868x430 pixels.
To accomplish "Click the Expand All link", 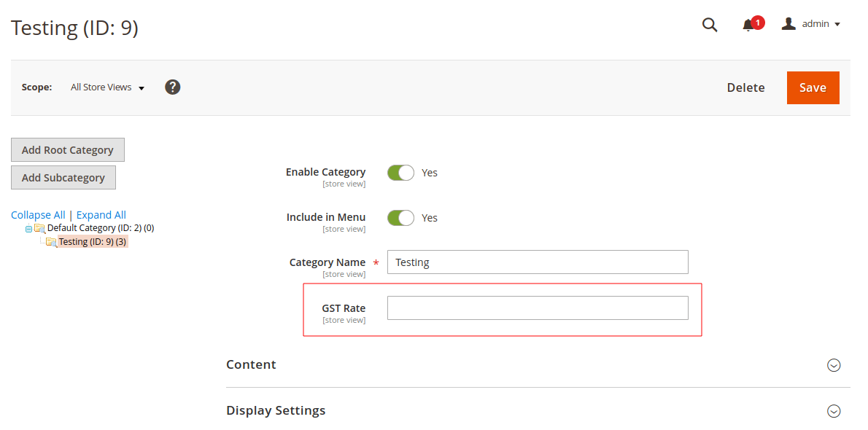I will [101, 214].
